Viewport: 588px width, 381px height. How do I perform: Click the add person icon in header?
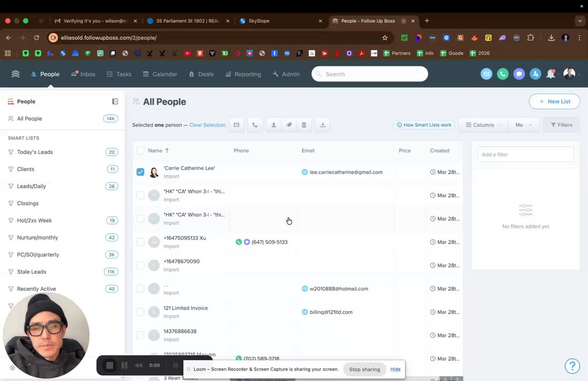pyautogui.click(x=536, y=74)
